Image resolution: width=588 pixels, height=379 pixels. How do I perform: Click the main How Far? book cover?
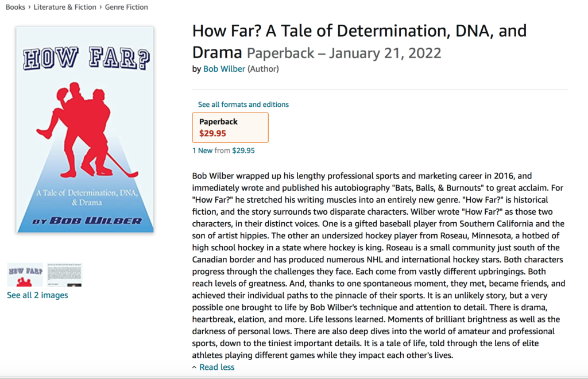pos(85,129)
